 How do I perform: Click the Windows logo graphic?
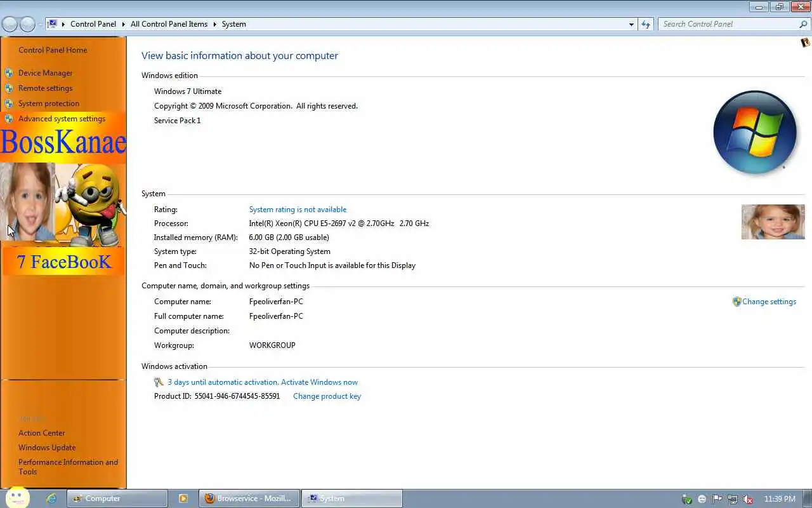coord(755,133)
